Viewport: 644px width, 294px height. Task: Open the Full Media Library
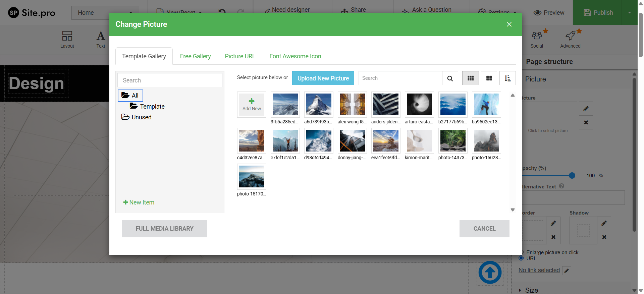tap(164, 229)
